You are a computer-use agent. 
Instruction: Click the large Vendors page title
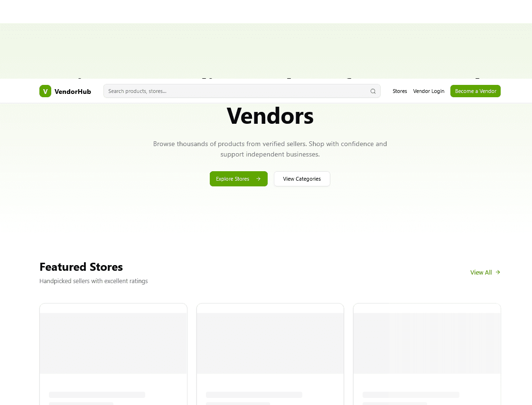pyautogui.click(x=270, y=116)
